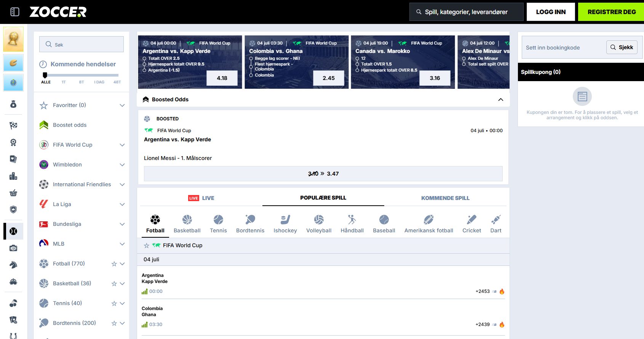The image size is (644, 339).
Task: Click the top search bar for spill, kategorier, leverandører
Action: pos(467,12)
